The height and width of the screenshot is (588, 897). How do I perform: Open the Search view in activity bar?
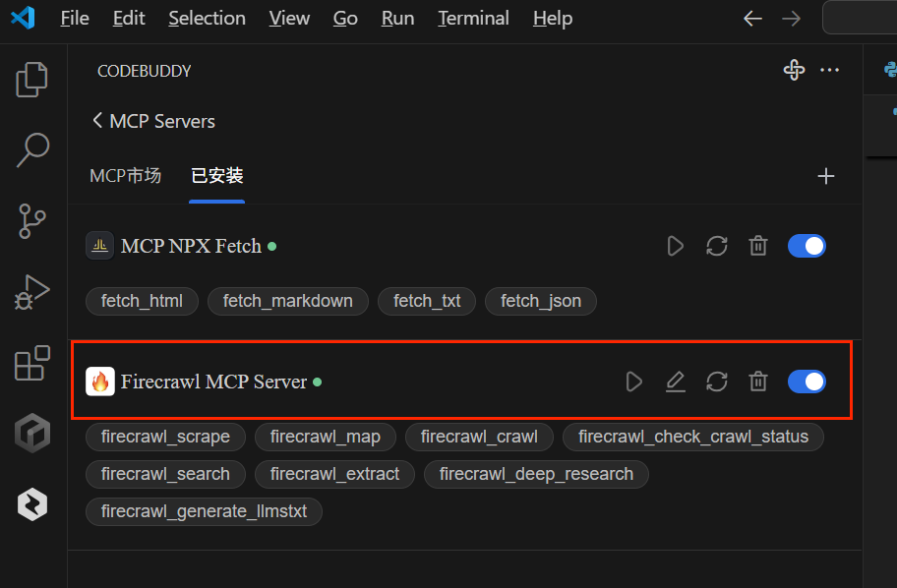(x=32, y=150)
